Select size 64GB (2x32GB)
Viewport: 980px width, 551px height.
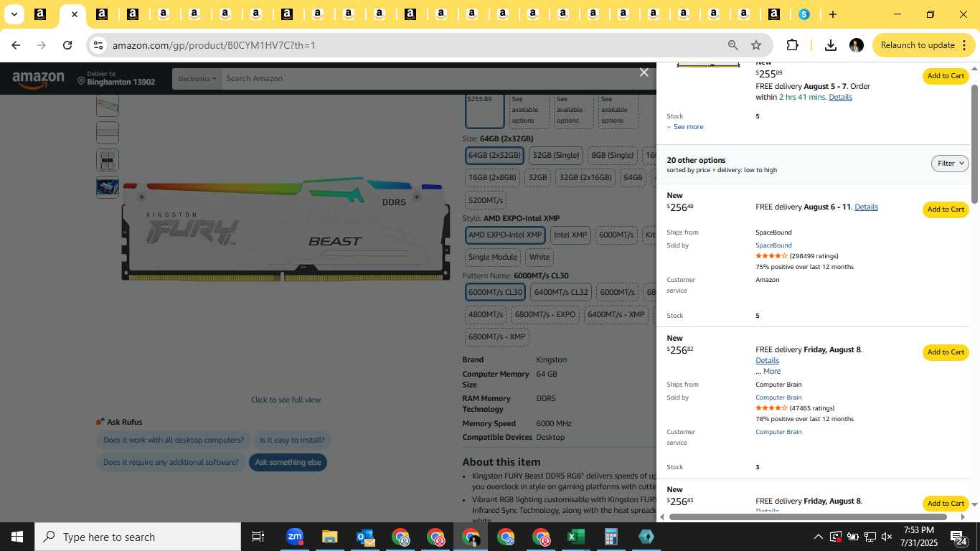pyautogui.click(x=494, y=156)
